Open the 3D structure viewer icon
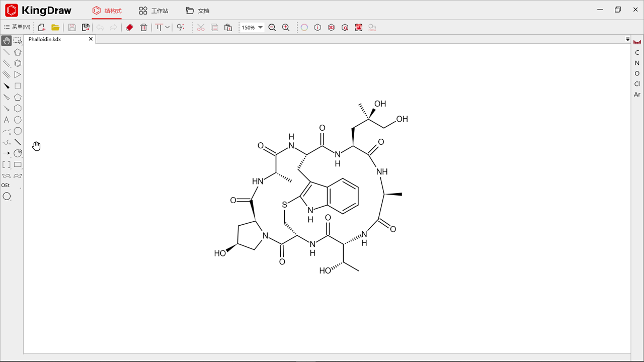Screen dimensions: 644x362 331,27
